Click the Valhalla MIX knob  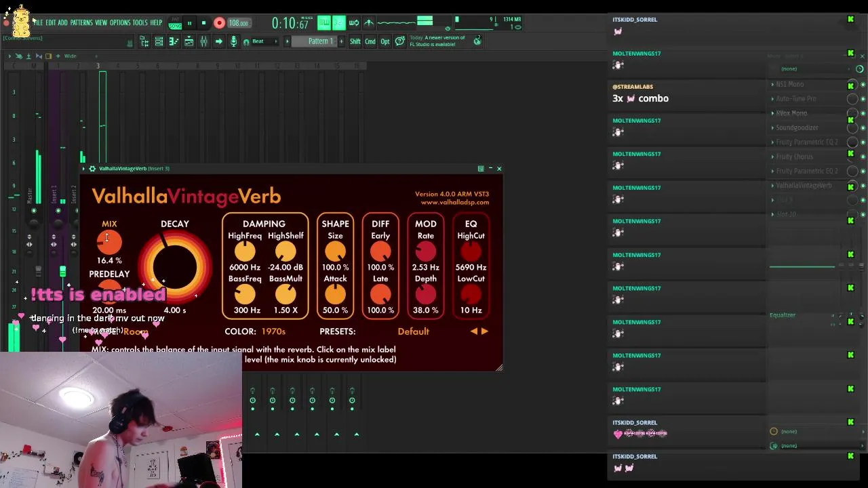tap(109, 242)
